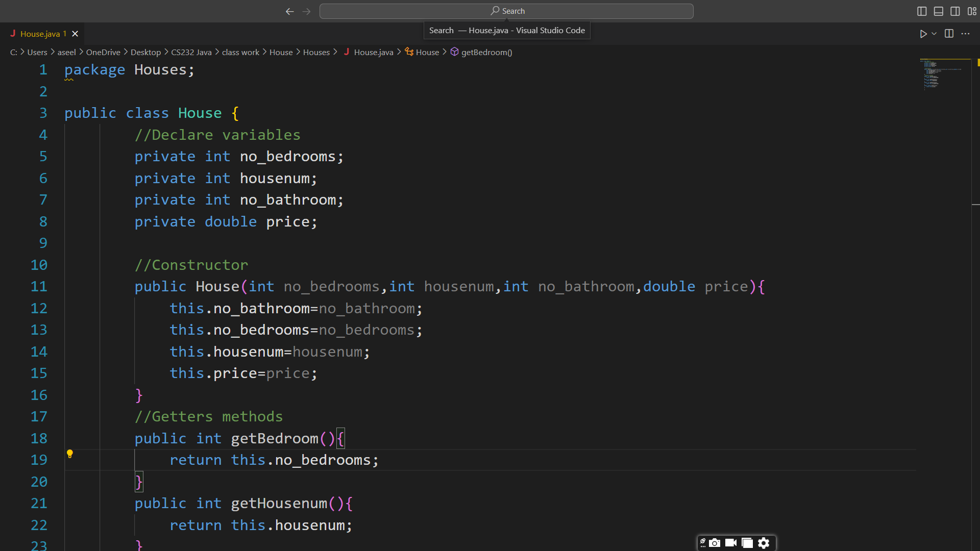Take a screenshot with the camera icon
This screenshot has width=980, height=551.
tap(715, 543)
